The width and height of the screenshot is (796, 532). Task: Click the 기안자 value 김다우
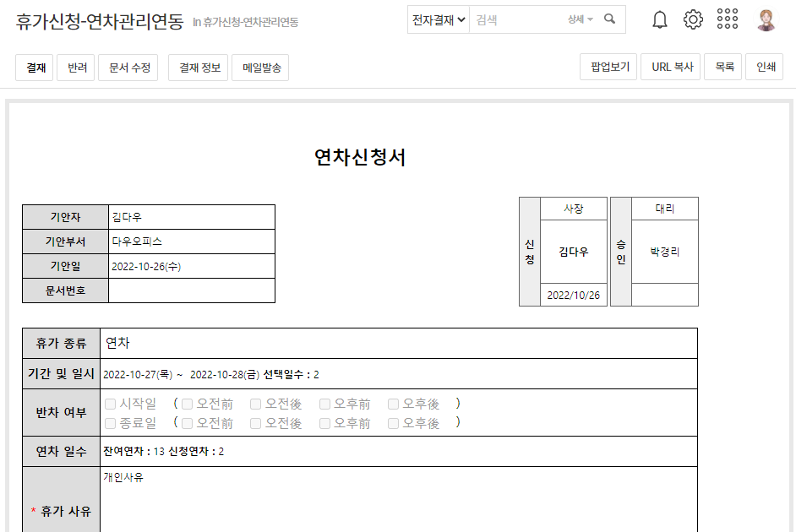point(127,217)
